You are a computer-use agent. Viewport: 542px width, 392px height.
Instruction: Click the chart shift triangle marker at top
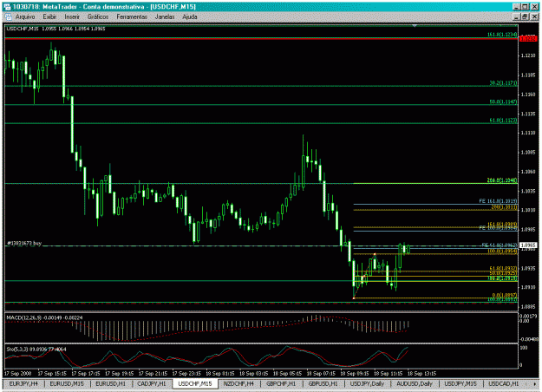(415, 25)
